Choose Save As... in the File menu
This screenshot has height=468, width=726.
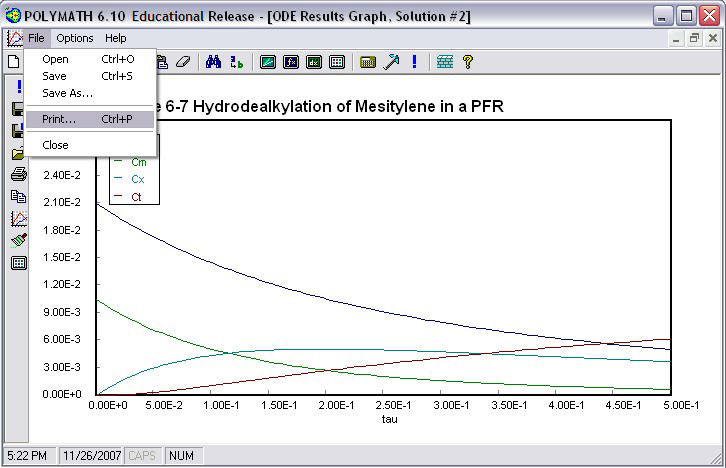tap(67, 93)
